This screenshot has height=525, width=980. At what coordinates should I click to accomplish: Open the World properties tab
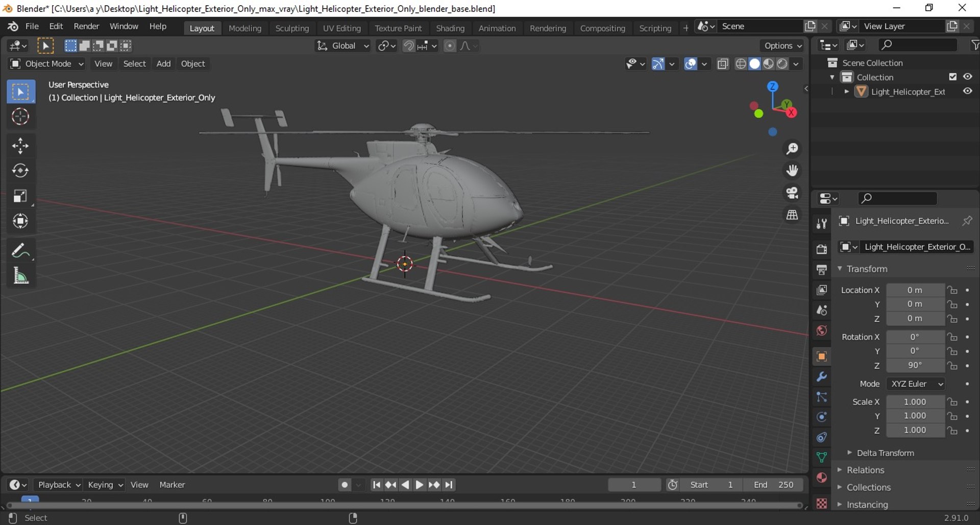point(821,331)
